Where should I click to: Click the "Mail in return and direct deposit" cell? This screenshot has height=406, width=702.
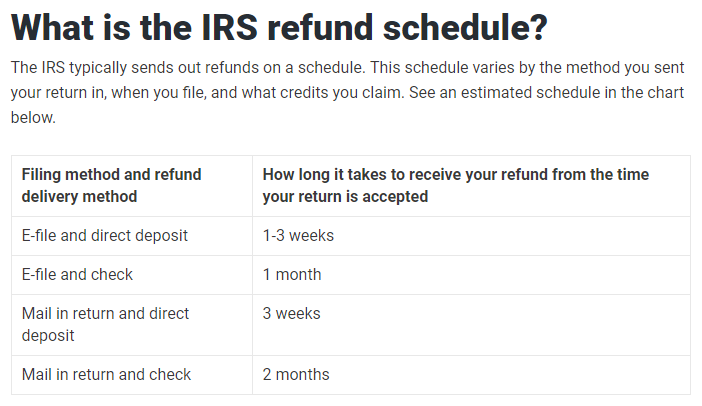coord(105,324)
